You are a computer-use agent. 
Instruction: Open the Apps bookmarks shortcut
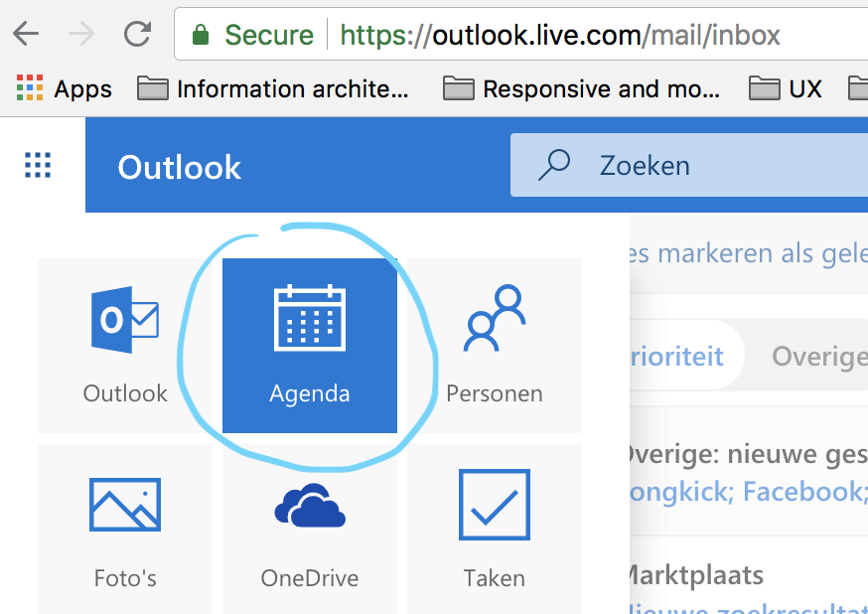[x=65, y=89]
